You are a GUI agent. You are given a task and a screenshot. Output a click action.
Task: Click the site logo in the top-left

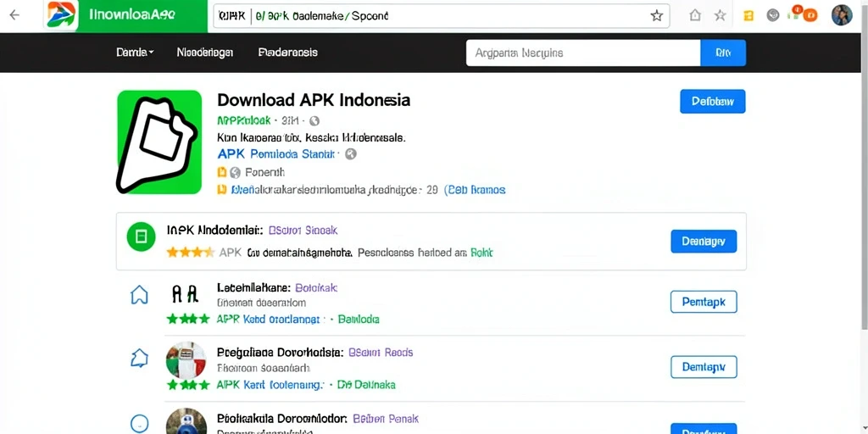tap(62, 15)
